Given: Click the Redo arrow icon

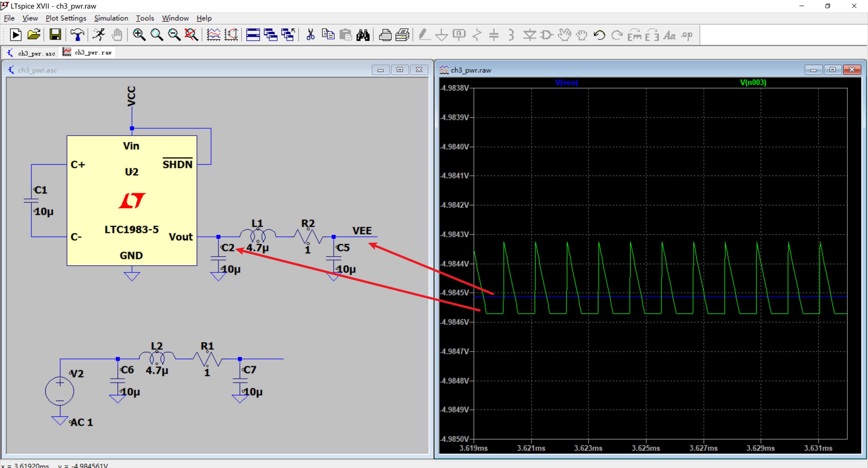Looking at the screenshot, I should click(617, 35).
